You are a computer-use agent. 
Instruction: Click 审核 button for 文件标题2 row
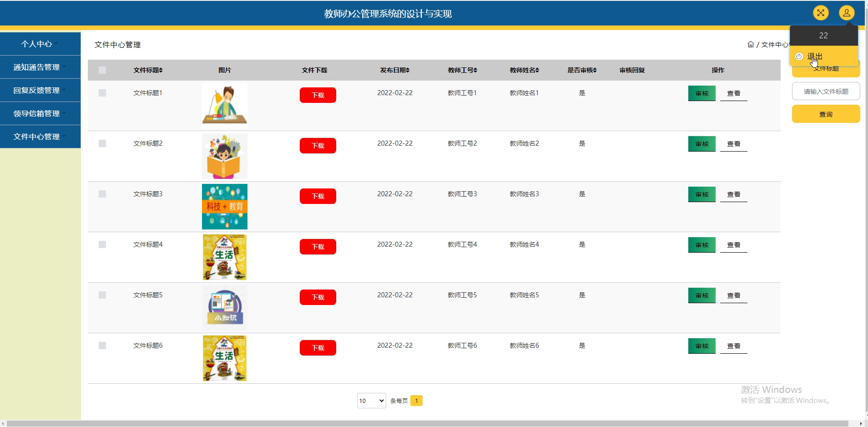[x=702, y=144]
